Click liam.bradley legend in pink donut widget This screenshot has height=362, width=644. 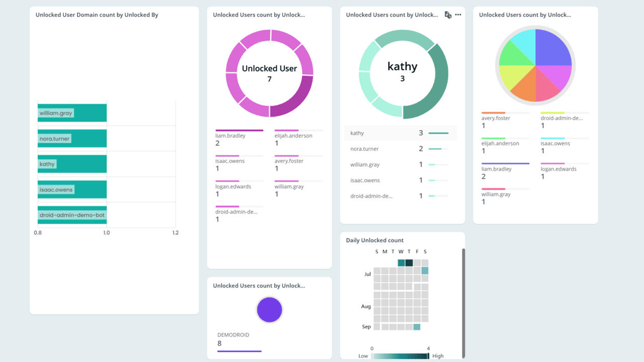coord(230,136)
